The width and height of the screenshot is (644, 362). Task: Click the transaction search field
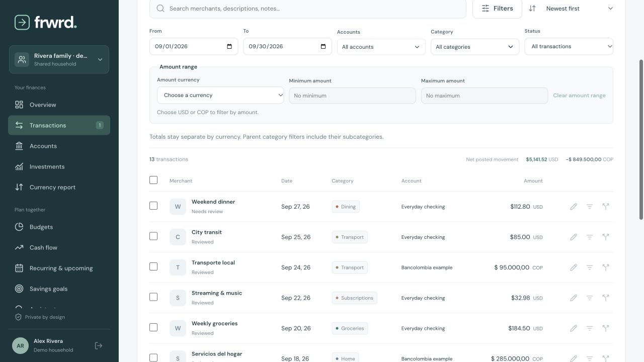(x=308, y=9)
